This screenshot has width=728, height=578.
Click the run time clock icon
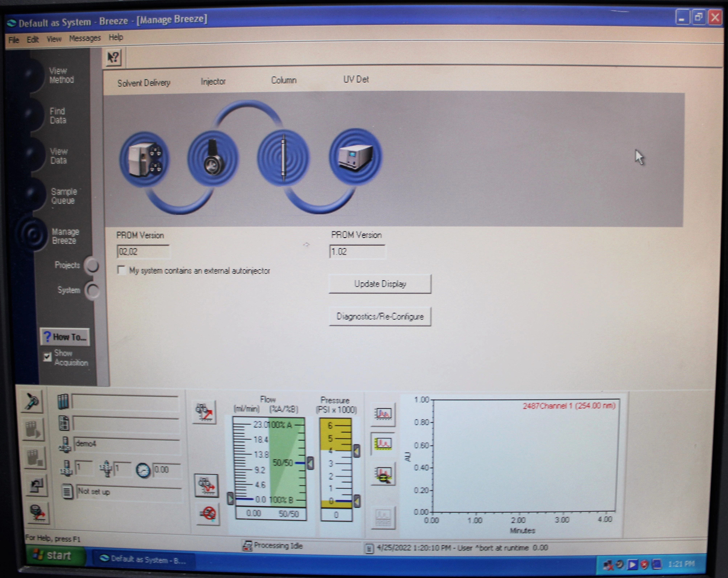143,470
